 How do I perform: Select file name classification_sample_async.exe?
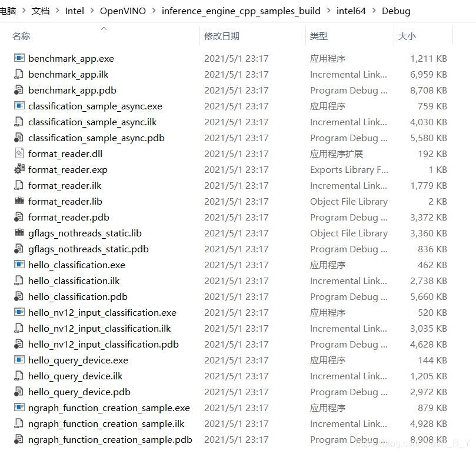point(95,106)
